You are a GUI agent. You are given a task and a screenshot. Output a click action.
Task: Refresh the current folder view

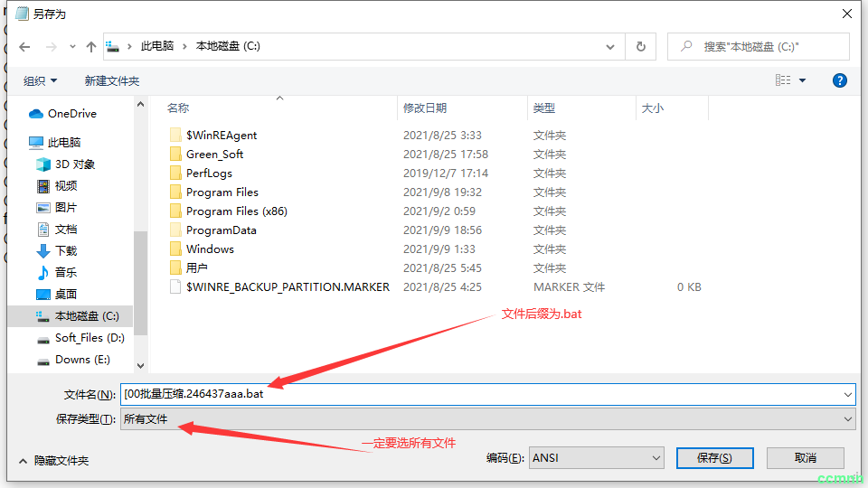click(x=641, y=46)
